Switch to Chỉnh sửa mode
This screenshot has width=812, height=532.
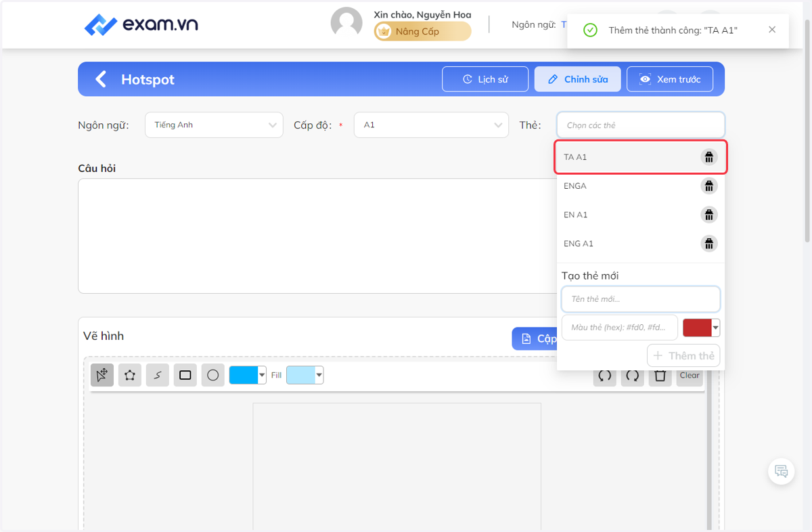577,79
